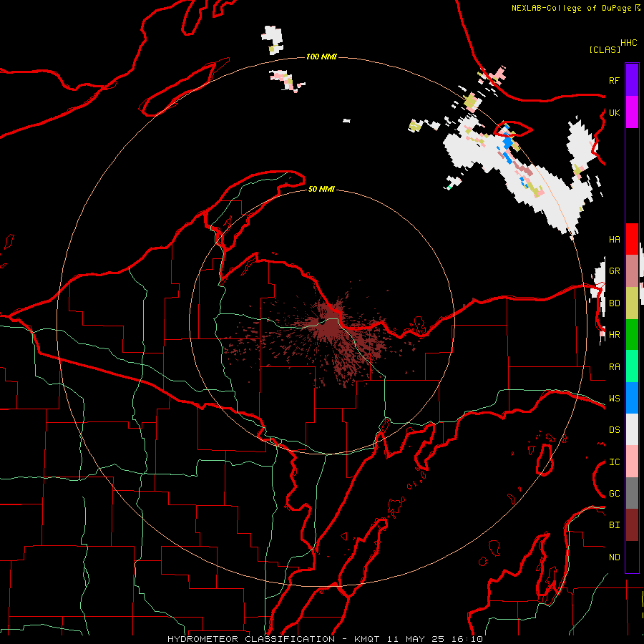Screen dimensions: 644x644
Task: Click the 50 NMI range ring label
Action: click(321, 189)
